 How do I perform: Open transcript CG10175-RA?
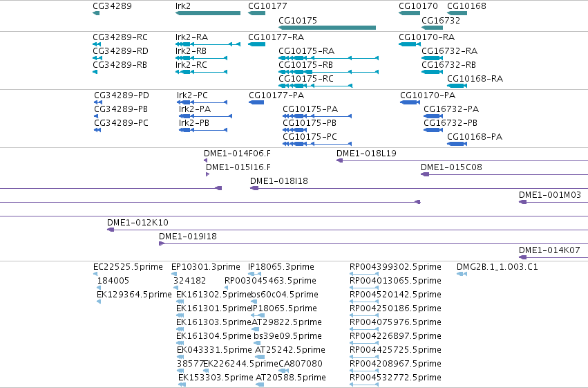pos(306,51)
